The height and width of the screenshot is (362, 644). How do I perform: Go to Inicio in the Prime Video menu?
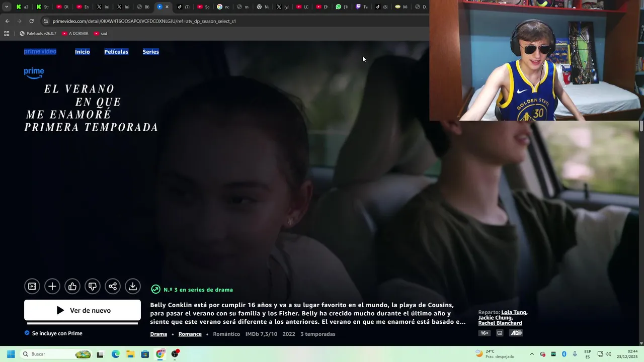tap(83, 52)
